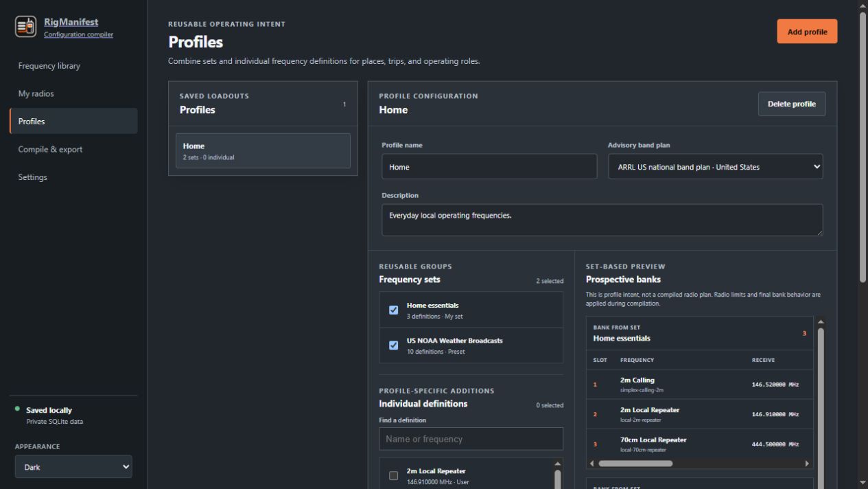Open the My radios section
Screen dimensions: 868x489
pos(73,93)
